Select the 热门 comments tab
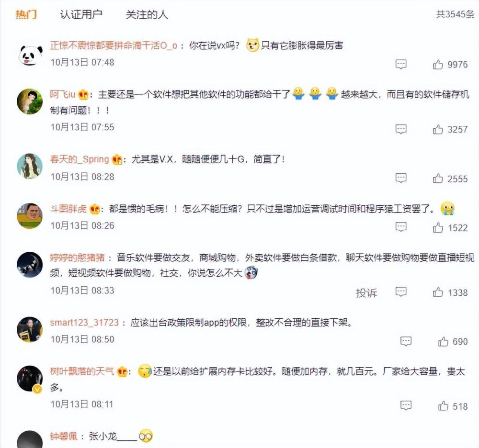 click(x=26, y=14)
